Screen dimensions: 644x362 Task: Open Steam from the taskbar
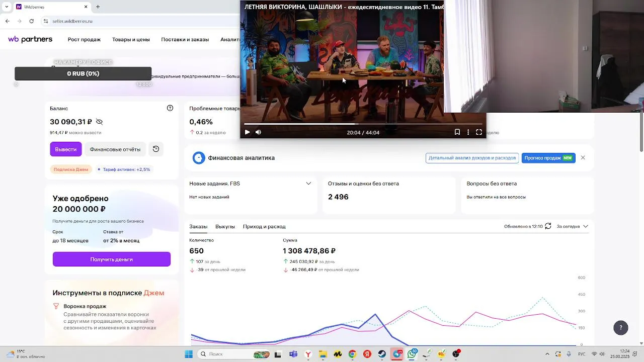(382, 354)
